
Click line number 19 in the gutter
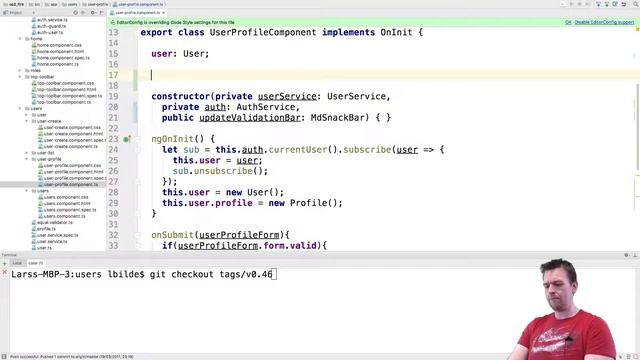(113, 96)
